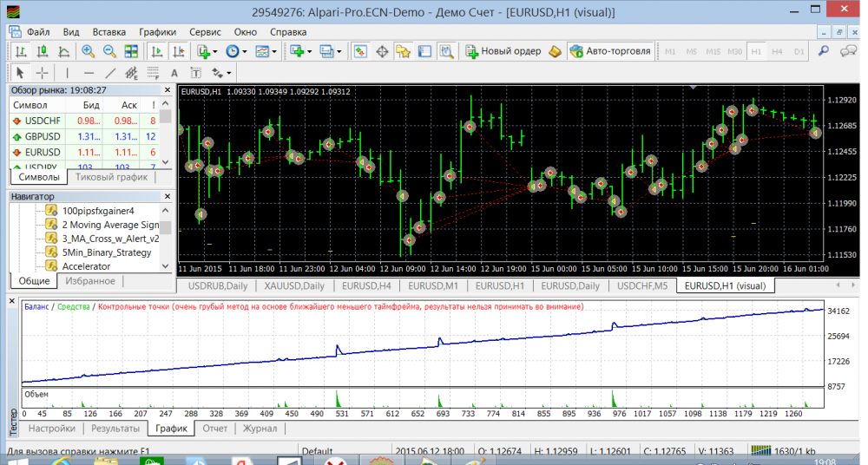
Task: Toggle chart auto scroll
Action: pyautogui.click(x=157, y=51)
